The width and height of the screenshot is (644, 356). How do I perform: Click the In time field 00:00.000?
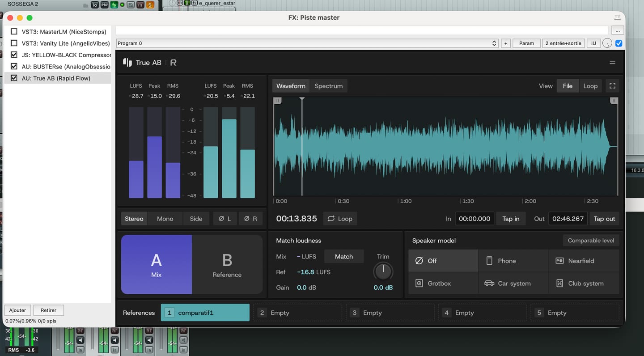click(475, 219)
